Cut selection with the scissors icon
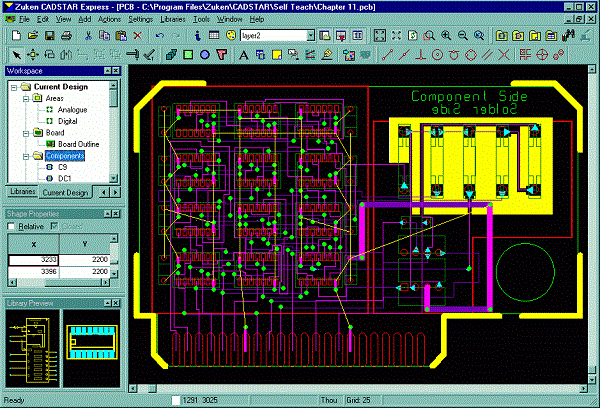Screen dimensions: 600x408 pos(88,36)
